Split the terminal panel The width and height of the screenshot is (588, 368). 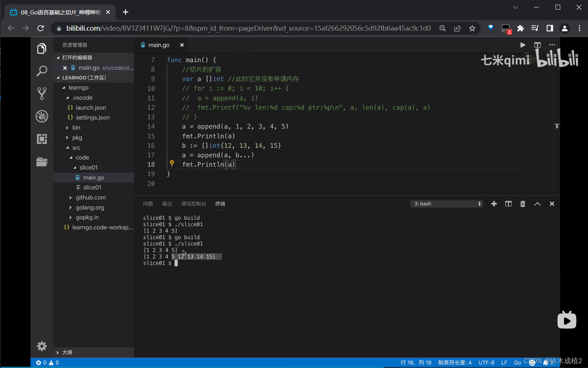(x=508, y=204)
